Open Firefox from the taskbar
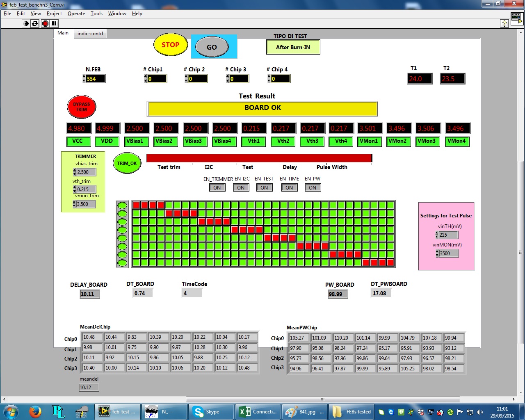This screenshot has height=420, width=525. pyautogui.click(x=35, y=411)
